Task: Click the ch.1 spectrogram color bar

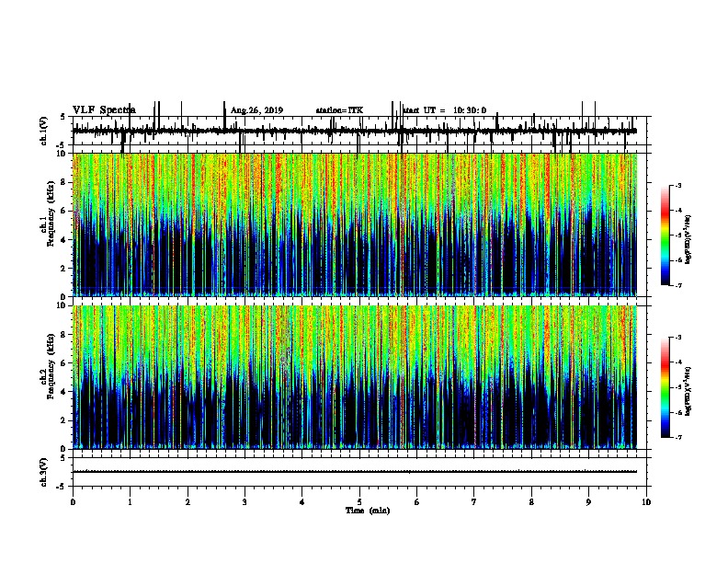Action: [x=665, y=236]
